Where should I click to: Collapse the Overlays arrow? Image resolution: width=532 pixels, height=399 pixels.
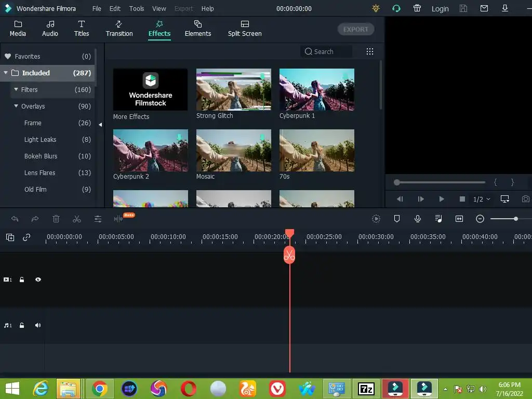pos(16,106)
